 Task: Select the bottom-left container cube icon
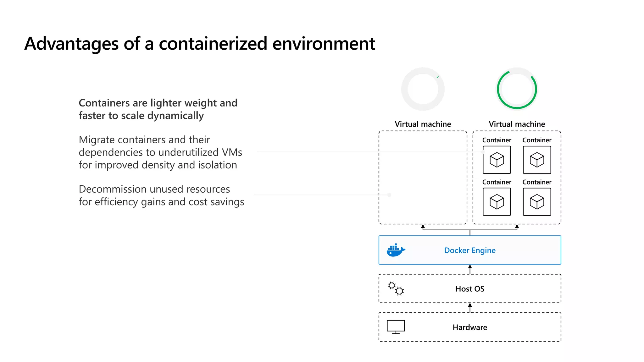coord(497,202)
